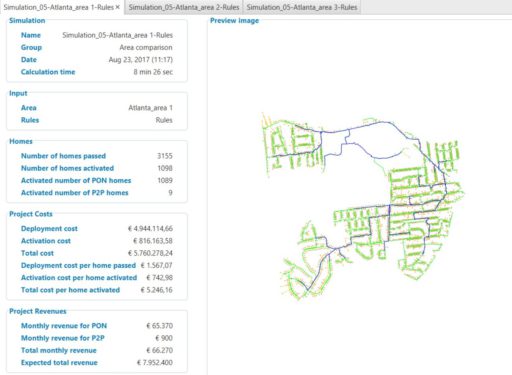Click the Rules label under Input

pyautogui.click(x=30, y=120)
